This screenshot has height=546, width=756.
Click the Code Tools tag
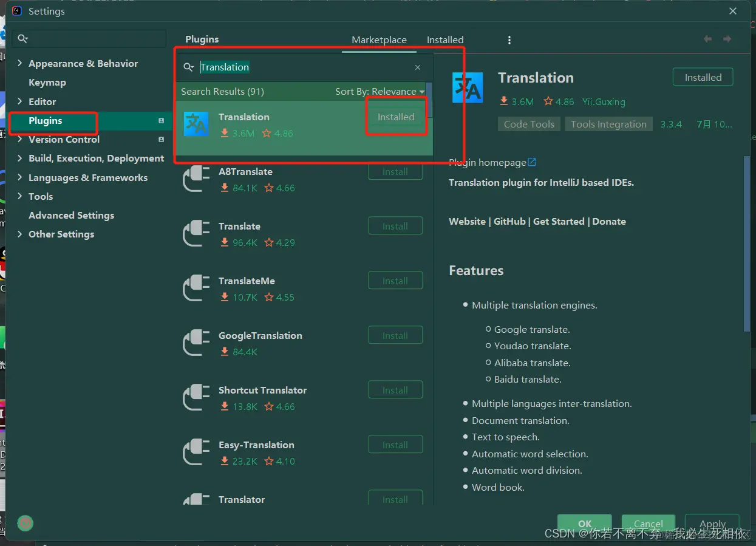529,125
